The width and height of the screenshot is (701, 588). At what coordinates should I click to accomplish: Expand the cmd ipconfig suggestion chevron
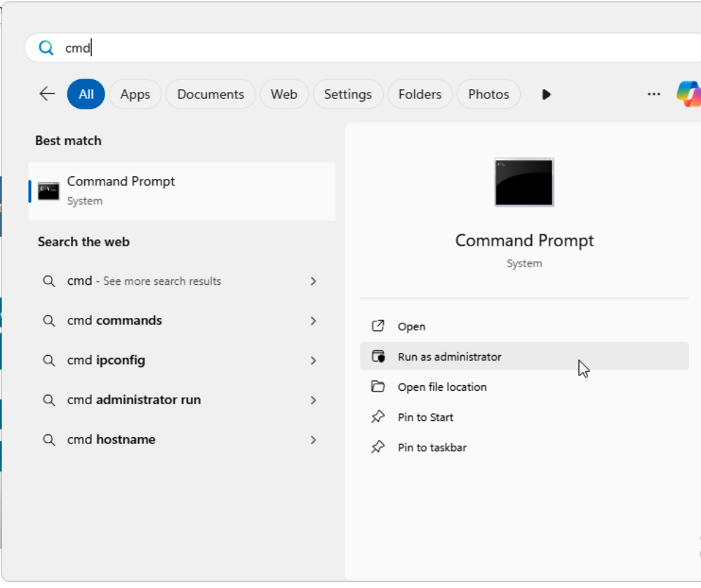(x=313, y=361)
